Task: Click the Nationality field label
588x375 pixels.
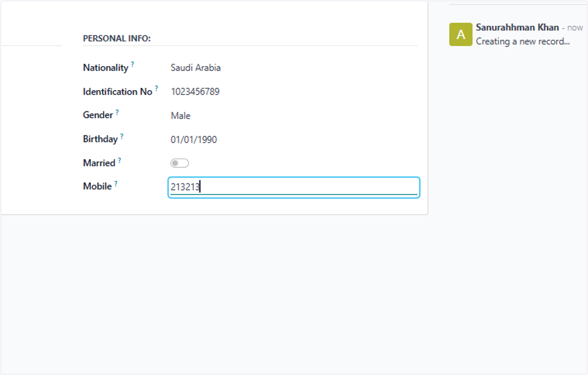Action: [105, 68]
